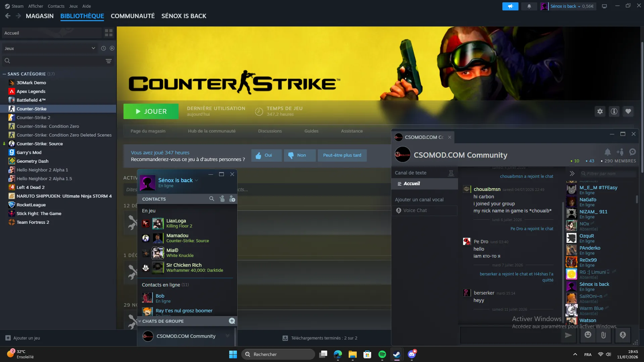This screenshot has height=362, width=644.
Task: Open the library advanced filter icon
Action: click(x=109, y=61)
